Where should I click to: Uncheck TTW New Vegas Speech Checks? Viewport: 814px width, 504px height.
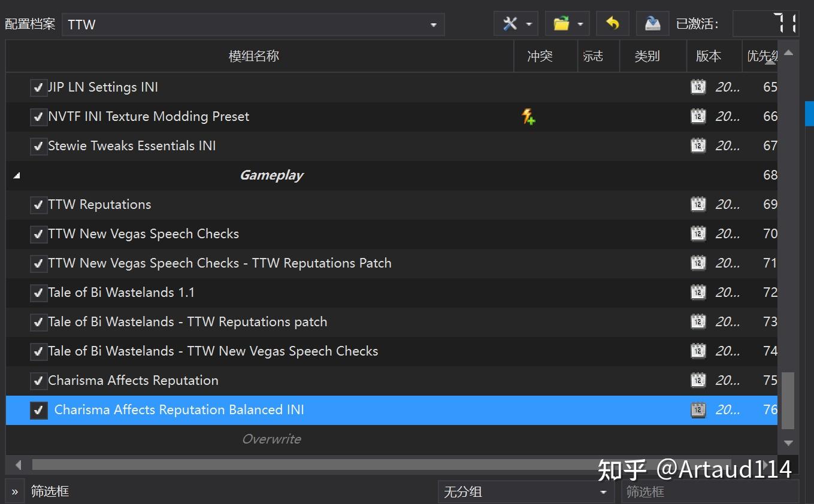pos(38,233)
